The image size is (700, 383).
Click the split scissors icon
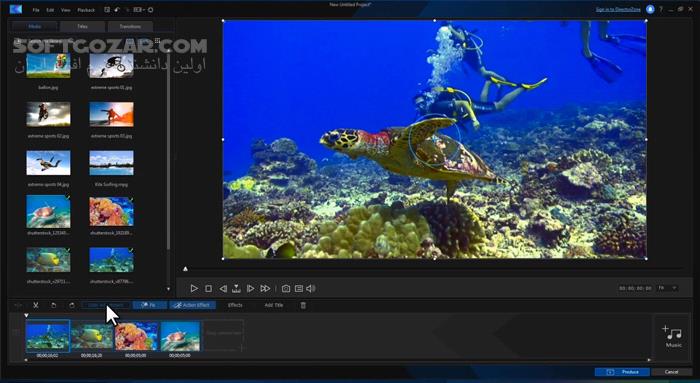tap(36, 305)
